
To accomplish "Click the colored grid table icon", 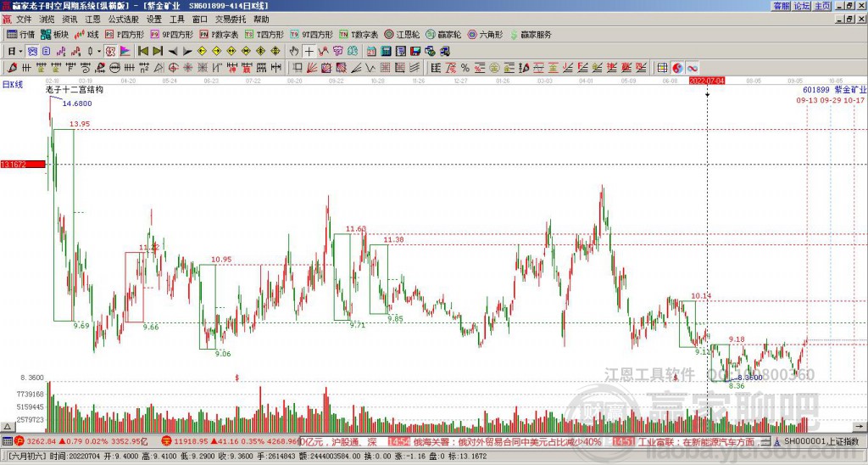I will [x=663, y=68].
